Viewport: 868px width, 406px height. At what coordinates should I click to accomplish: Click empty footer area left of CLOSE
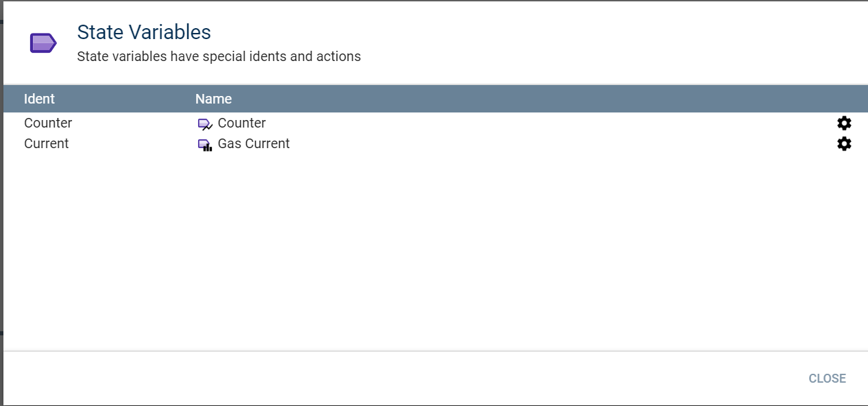coord(398,379)
